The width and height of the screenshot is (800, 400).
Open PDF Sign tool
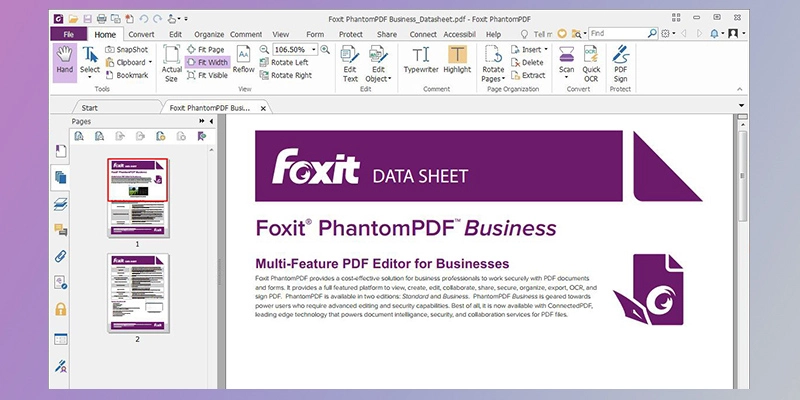coord(620,63)
